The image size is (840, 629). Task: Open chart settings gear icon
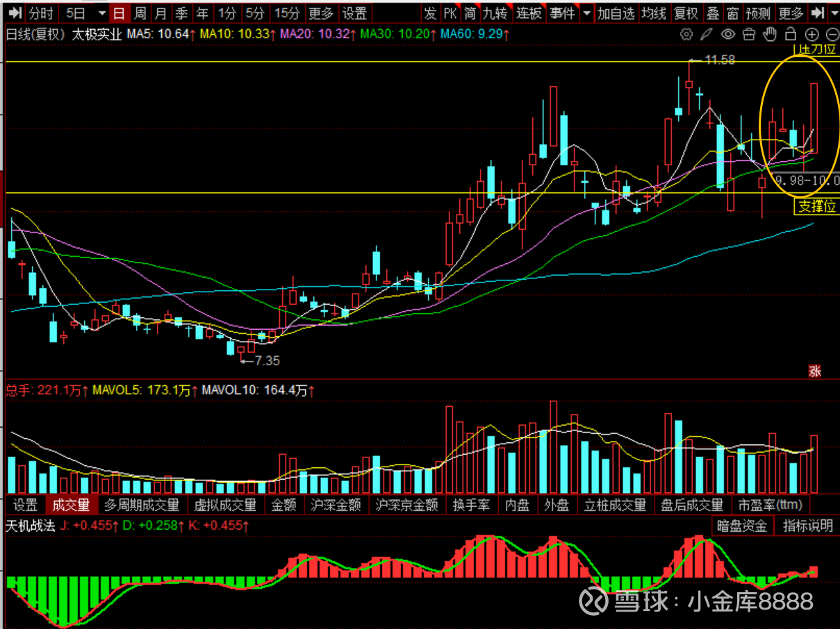[x=686, y=34]
